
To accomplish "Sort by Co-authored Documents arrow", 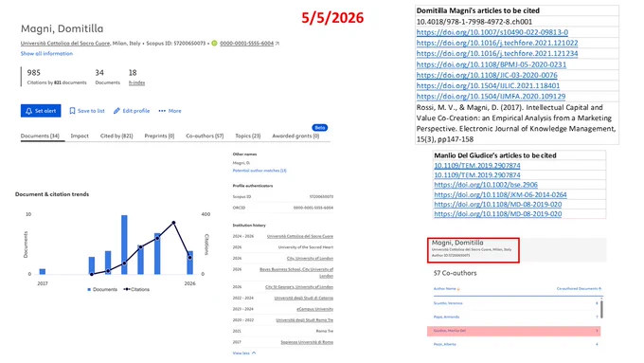I will click(600, 288).
